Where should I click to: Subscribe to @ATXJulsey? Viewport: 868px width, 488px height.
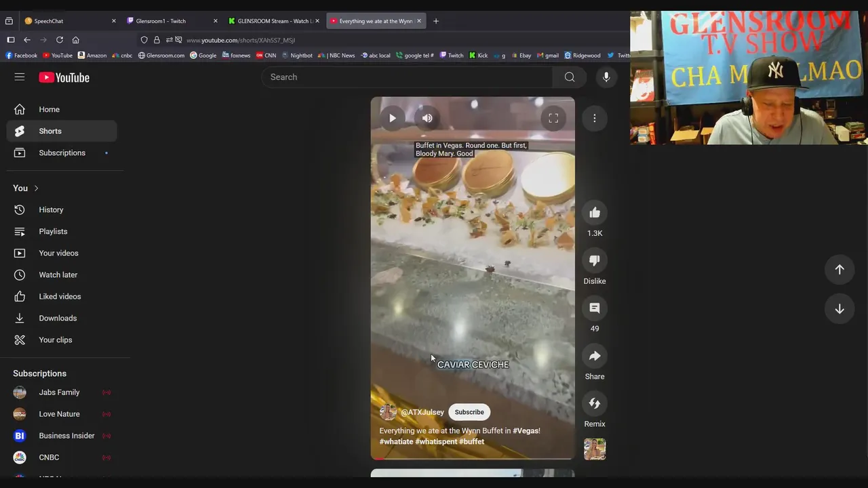469,412
